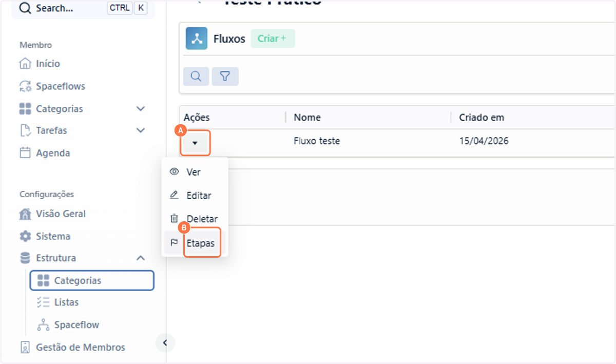Open actions dropdown arrow for Fluxo teste
The width and height of the screenshot is (616, 364).
tap(195, 143)
